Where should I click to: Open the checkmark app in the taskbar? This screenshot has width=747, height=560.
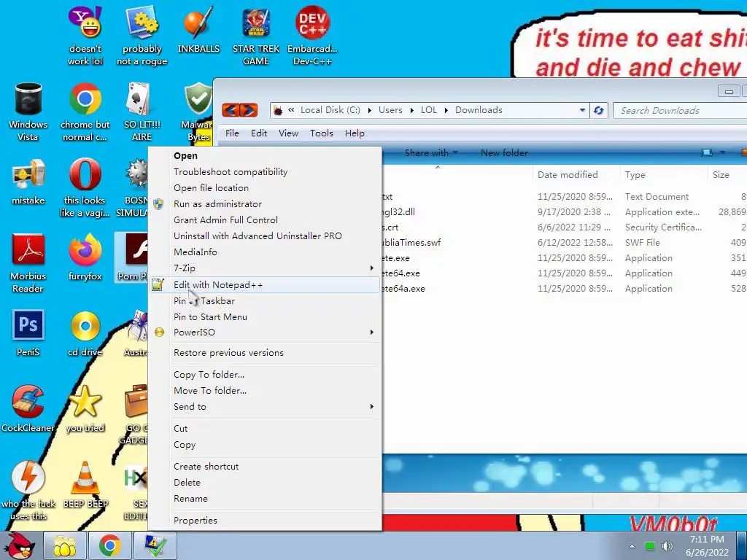pos(155,545)
